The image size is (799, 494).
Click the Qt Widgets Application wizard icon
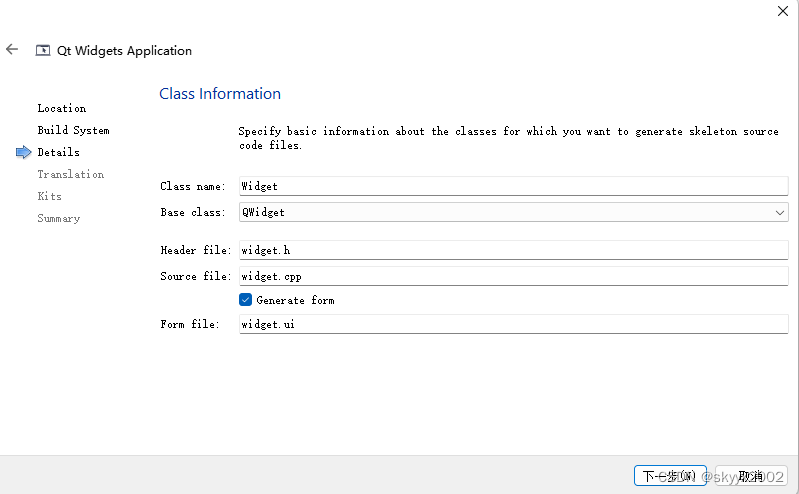pyautogui.click(x=43, y=50)
